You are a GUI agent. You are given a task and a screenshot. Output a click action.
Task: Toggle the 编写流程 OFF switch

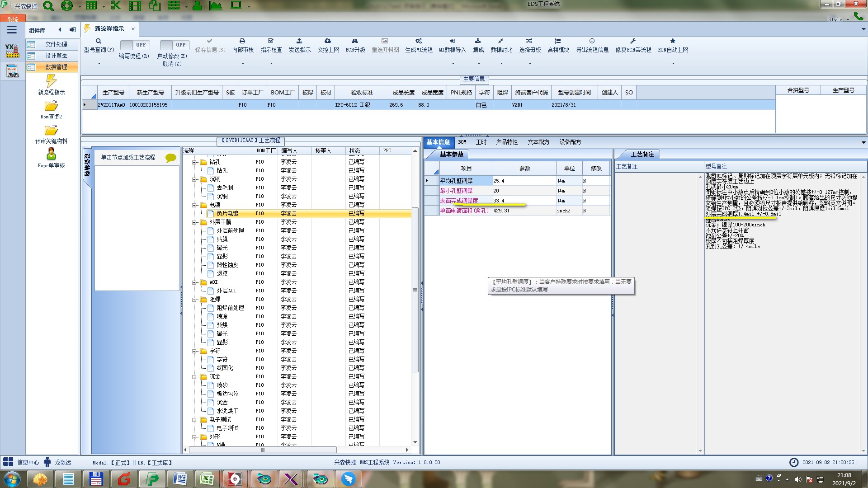(134, 45)
